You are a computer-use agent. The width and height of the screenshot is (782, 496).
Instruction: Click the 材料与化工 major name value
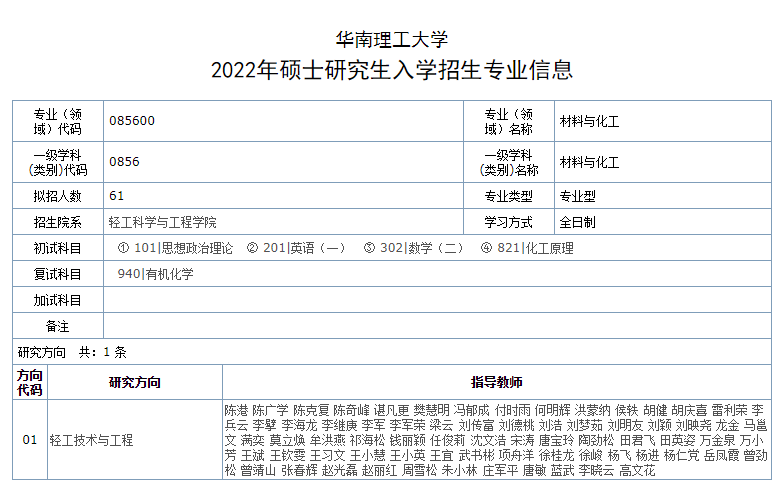589,121
